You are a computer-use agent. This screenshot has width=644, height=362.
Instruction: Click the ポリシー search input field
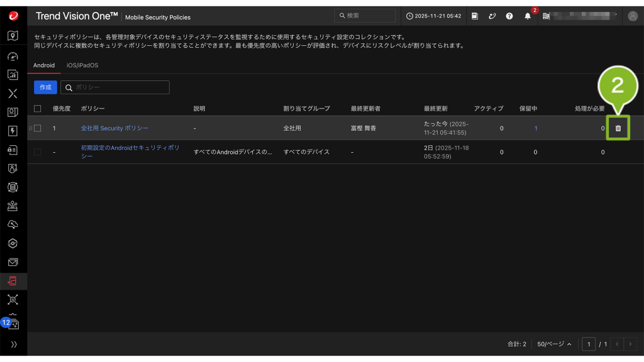119,87
